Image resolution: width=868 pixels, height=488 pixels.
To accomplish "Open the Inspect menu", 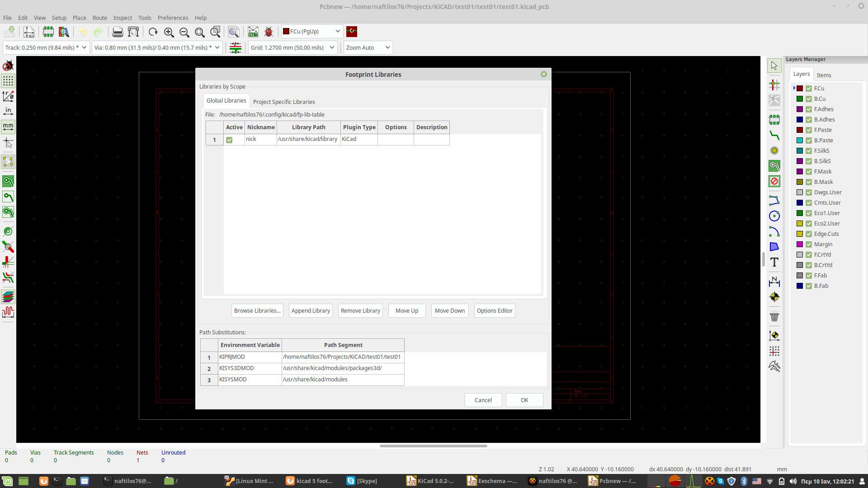I will click(123, 18).
